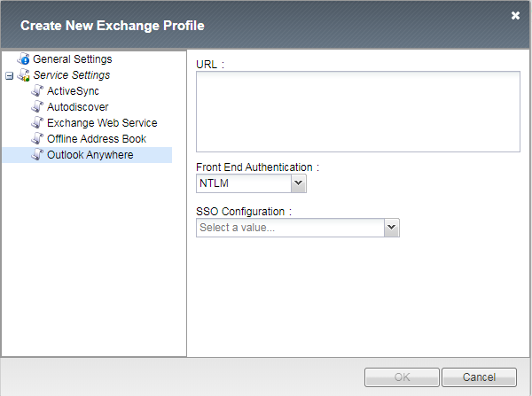Click the Exchange Web Service icon
This screenshot has width=532, height=396.
36,123
